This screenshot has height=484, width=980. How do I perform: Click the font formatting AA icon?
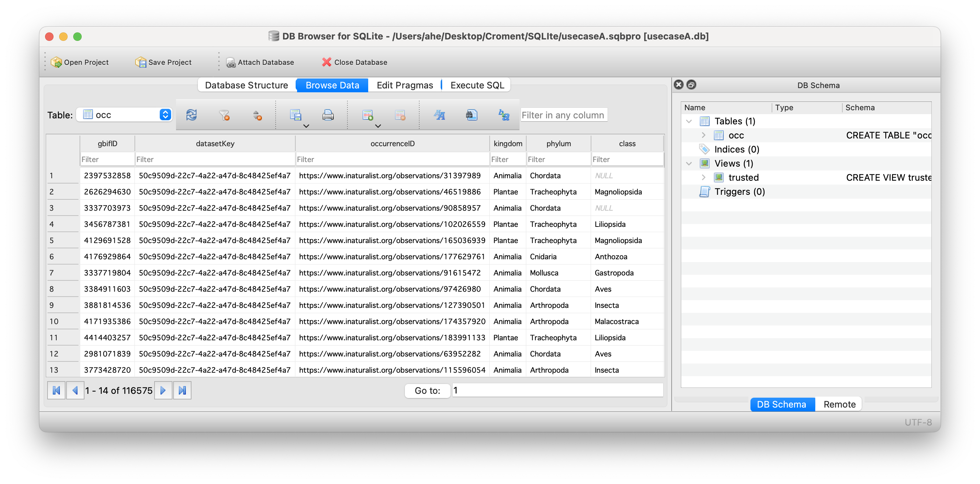(x=439, y=114)
